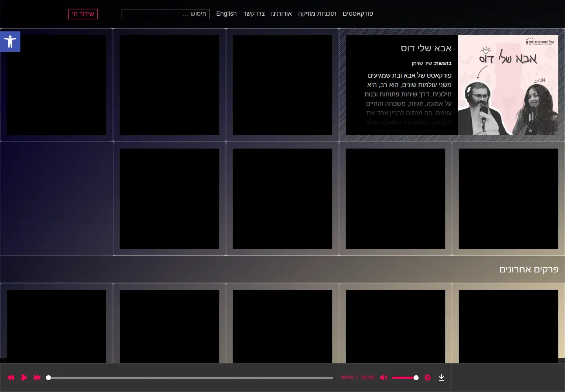Mute the player volume speaker icon
565x392 pixels.
tap(384, 377)
